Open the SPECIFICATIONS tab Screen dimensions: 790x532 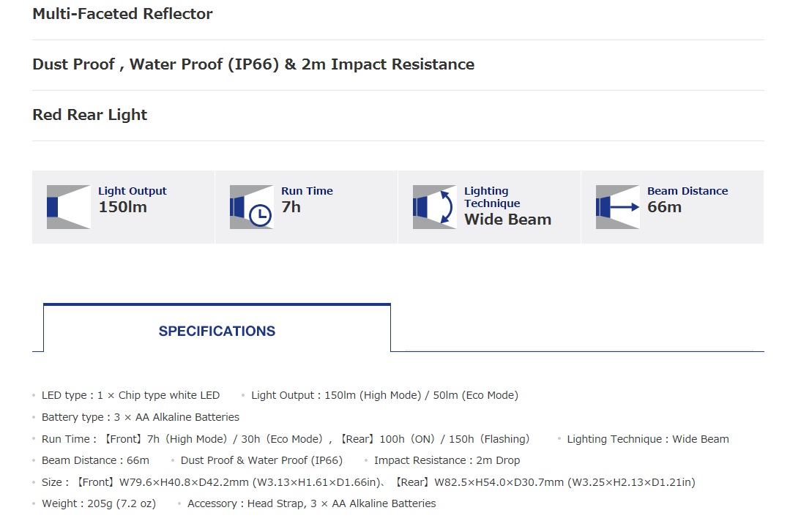tap(217, 331)
